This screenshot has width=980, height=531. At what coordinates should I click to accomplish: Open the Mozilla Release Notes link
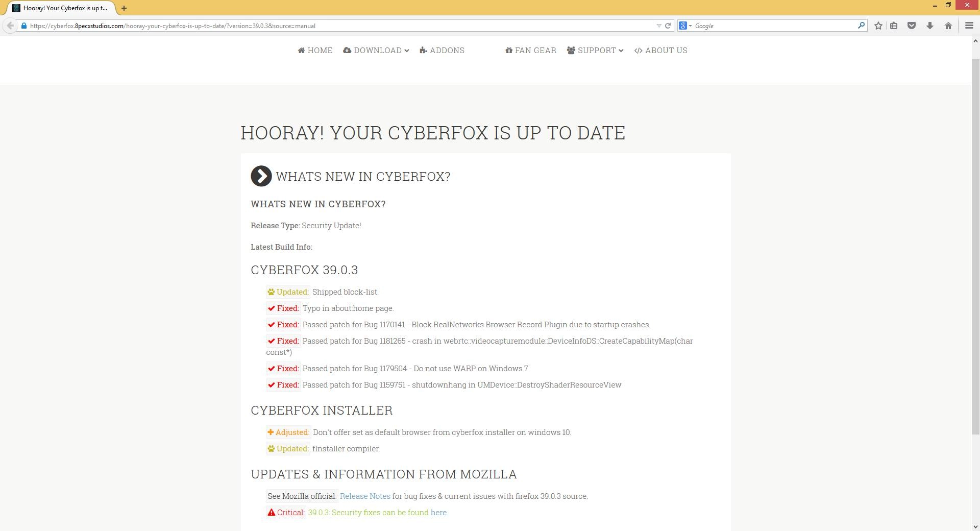tap(365, 496)
